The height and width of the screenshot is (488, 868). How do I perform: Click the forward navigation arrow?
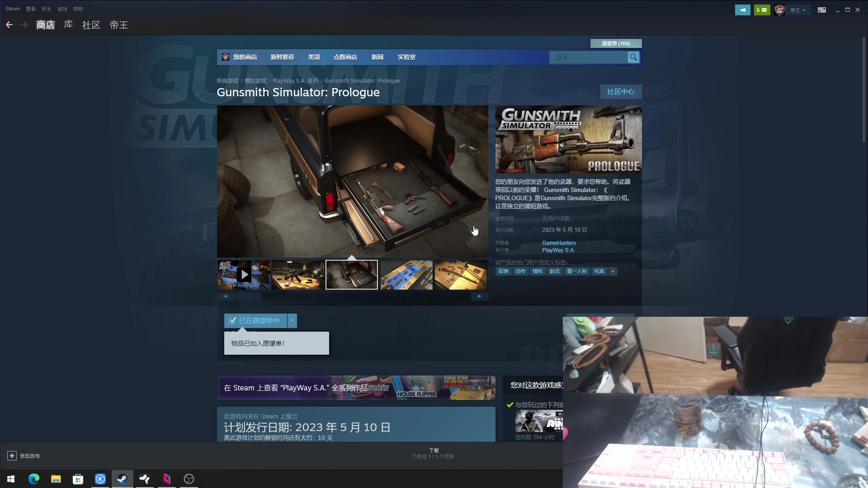[x=24, y=25]
